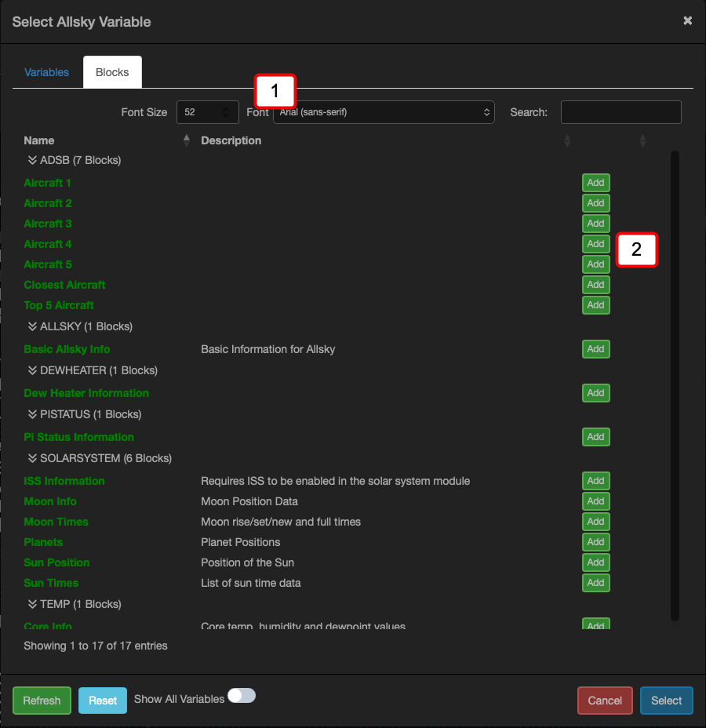Close the Select Allsky Variable dialog

pyautogui.click(x=687, y=21)
